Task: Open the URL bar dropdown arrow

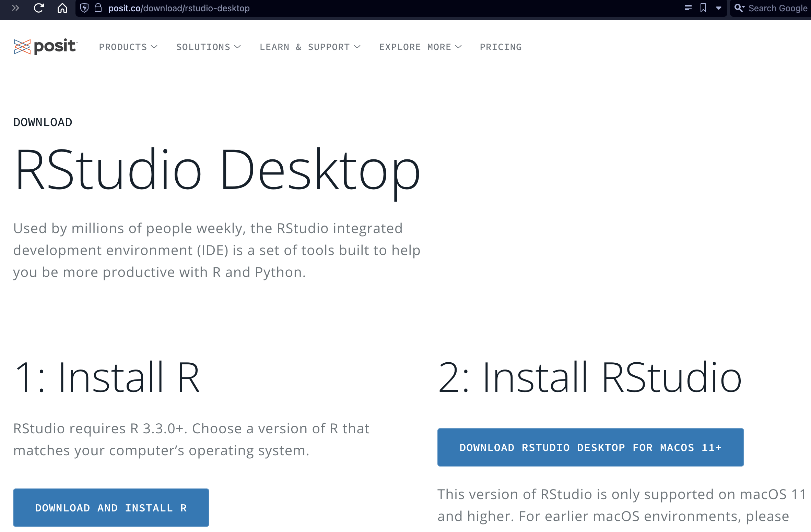Action: click(x=718, y=8)
